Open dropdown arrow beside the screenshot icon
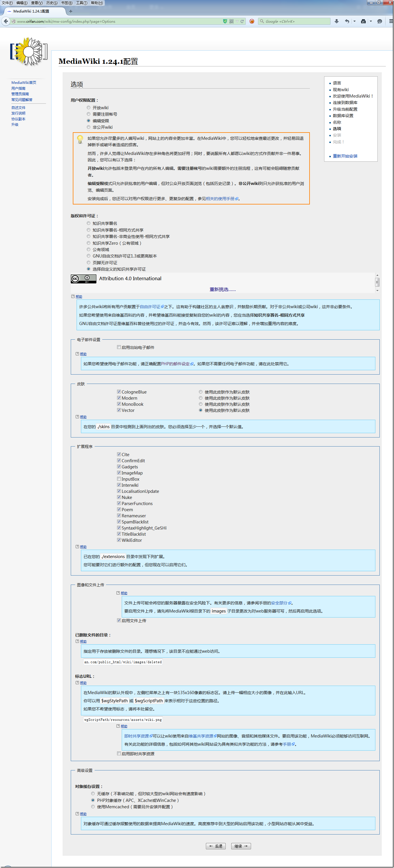 coord(371,21)
